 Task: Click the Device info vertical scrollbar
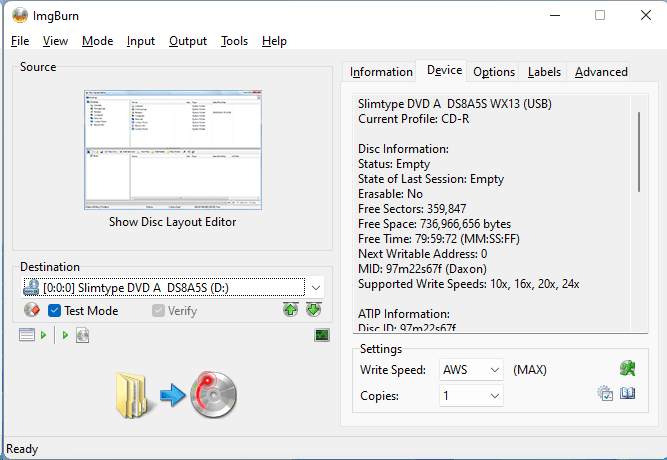pos(640,150)
